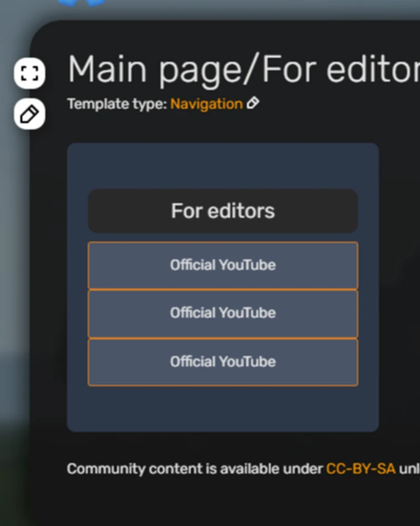Click the Main page/For editors page title
The height and width of the screenshot is (526, 420).
click(x=244, y=71)
